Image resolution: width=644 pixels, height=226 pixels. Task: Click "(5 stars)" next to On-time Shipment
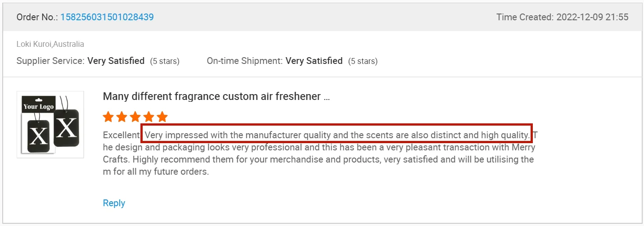click(363, 61)
